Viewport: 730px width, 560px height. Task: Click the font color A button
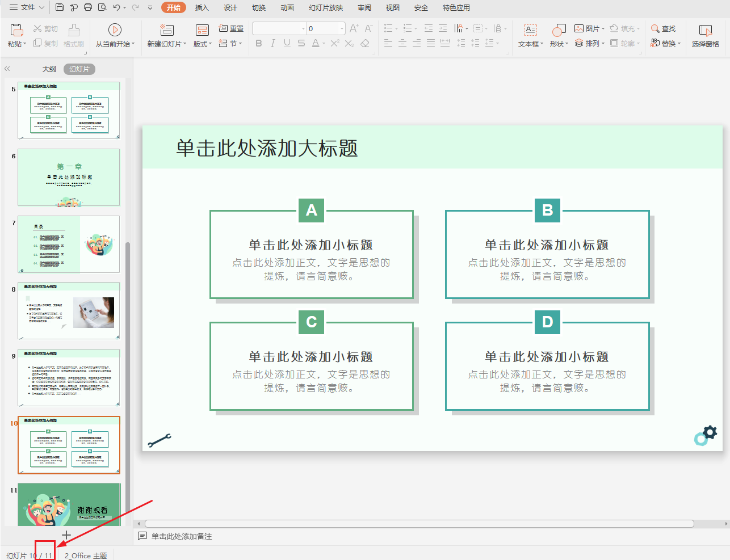(316, 43)
